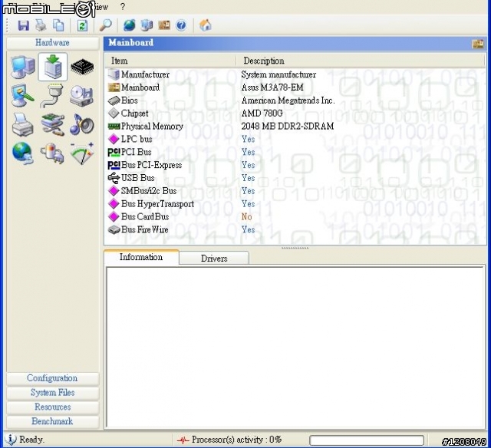This screenshot has height=448, width=491.
Task: Click the splitter grip above Information tab
Action: pos(295,248)
